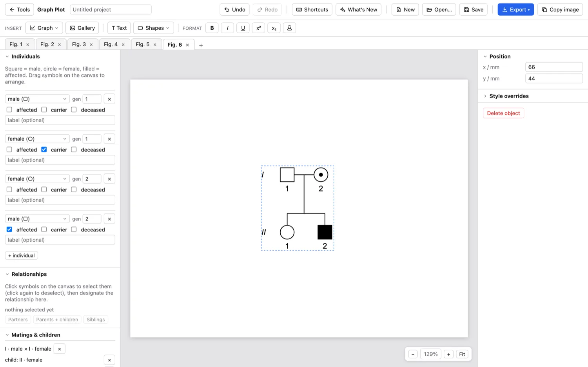Open sex dropdown for gen 2 male
The width and height of the screenshot is (588, 367).
37,219
